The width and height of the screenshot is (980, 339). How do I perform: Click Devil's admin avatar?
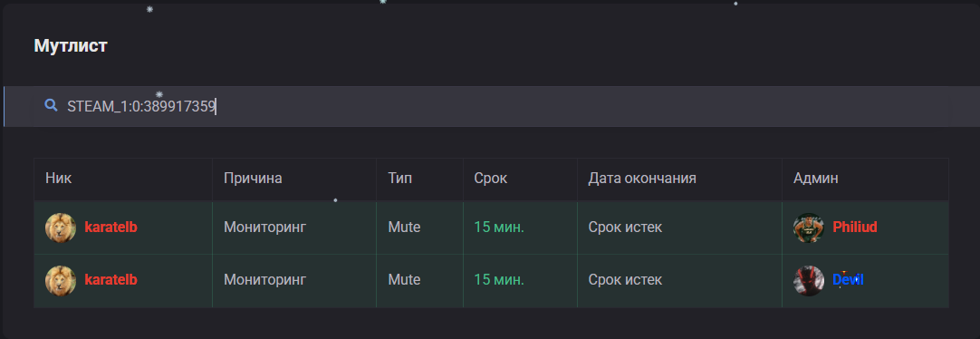[x=809, y=280]
